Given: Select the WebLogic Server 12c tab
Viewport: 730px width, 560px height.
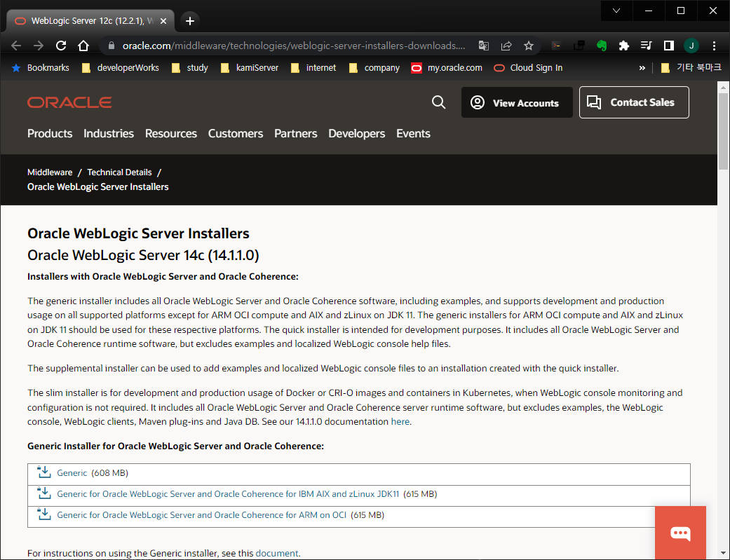Looking at the screenshot, I should pos(90,21).
